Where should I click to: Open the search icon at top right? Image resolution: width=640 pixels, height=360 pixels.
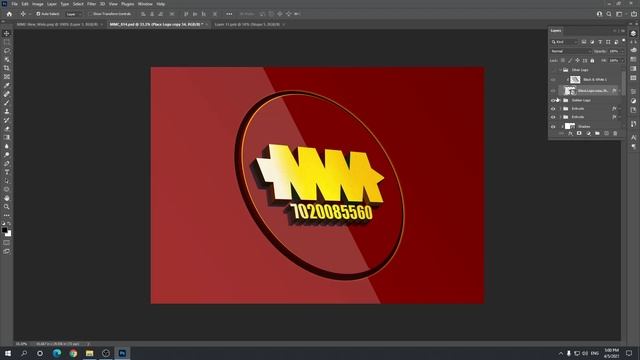[609, 14]
